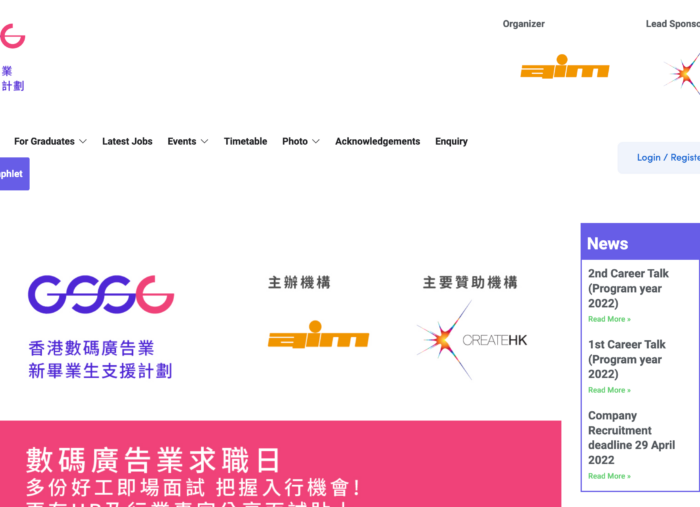Click the News panel header
700x507 pixels.
640,242
